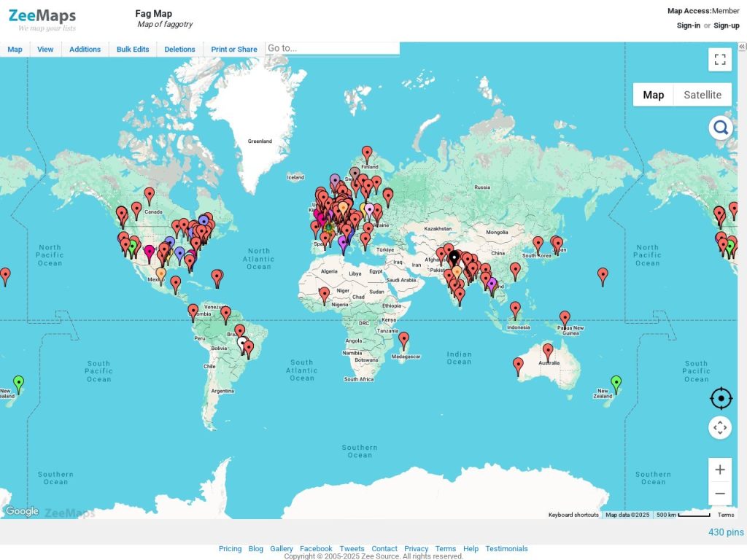Click the black pin near Pakistan
This screenshot has width=747, height=560.
pyautogui.click(x=454, y=257)
